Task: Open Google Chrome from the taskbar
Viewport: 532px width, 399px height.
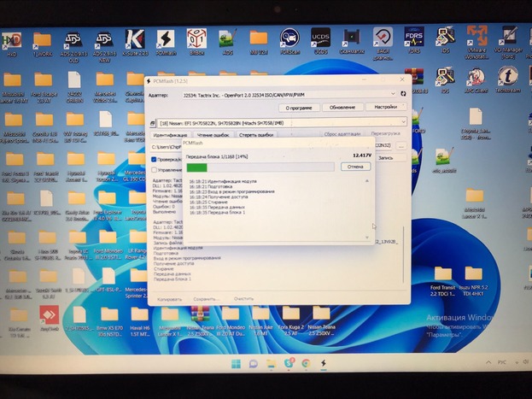Action: tap(305, 363)
